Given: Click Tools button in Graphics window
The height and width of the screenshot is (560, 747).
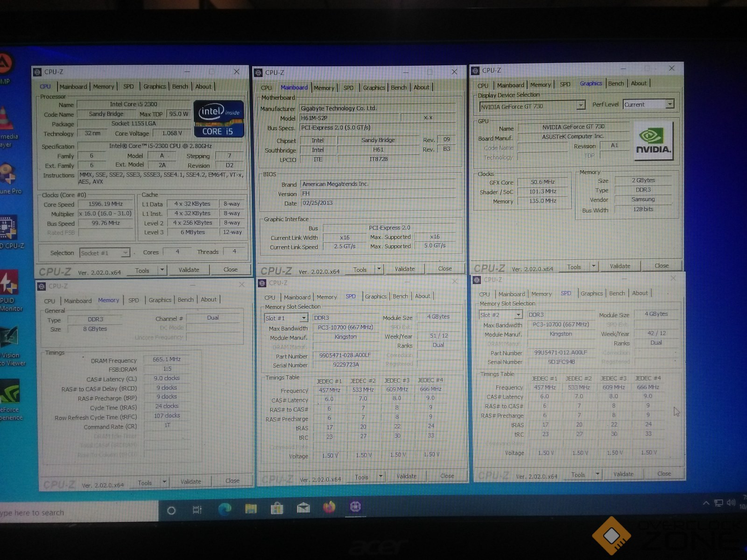Looking at the screenshot, I should click(574, 266).
